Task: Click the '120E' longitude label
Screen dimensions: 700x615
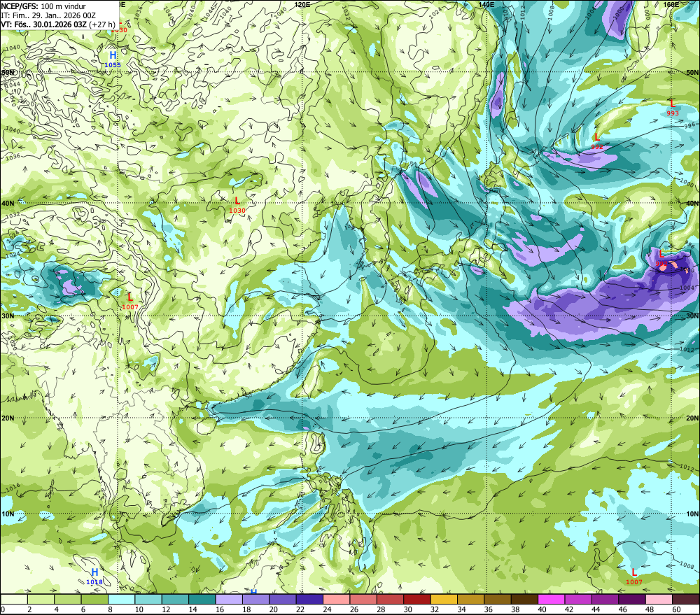Action: coord(302,4)
